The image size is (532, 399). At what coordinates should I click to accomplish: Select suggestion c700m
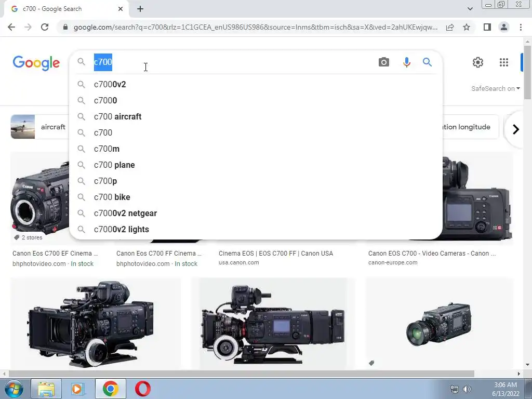256,149
